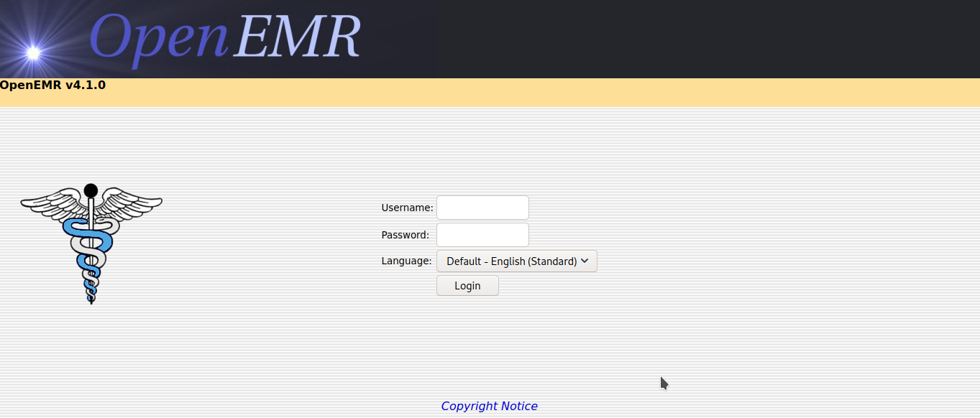Click the OpenEMR logo banner
980x418 pixels.
point(216,39)
